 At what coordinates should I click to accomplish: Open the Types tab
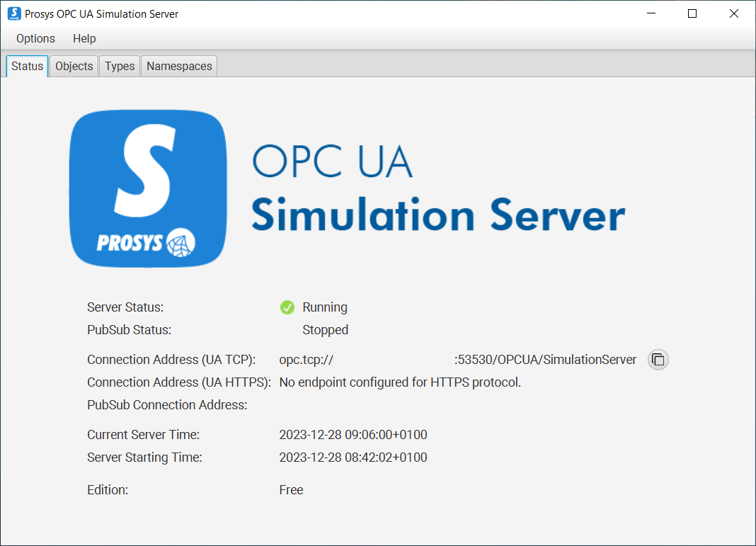click(x=120, y=66)
